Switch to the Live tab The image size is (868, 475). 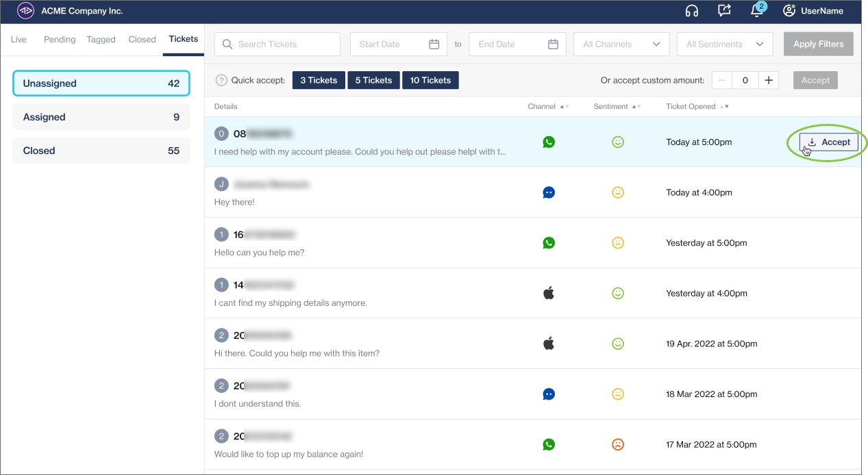pos(18,40)
